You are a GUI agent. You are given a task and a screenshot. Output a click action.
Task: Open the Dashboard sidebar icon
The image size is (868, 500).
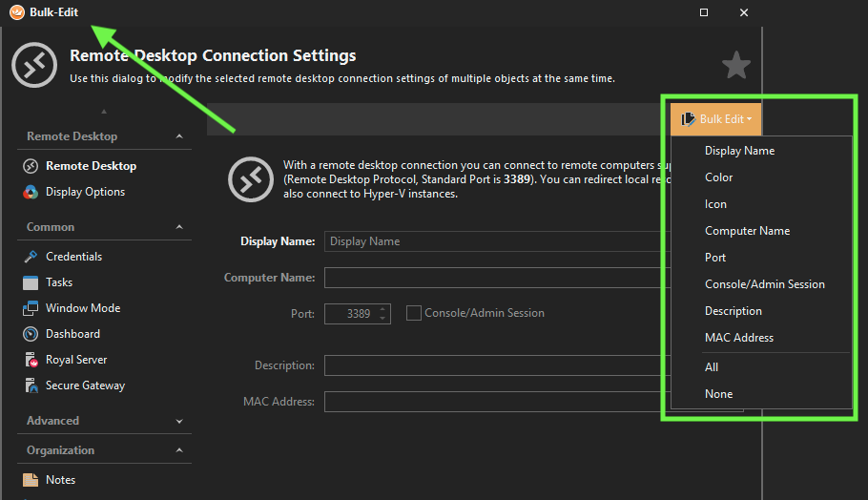(30, 334)
